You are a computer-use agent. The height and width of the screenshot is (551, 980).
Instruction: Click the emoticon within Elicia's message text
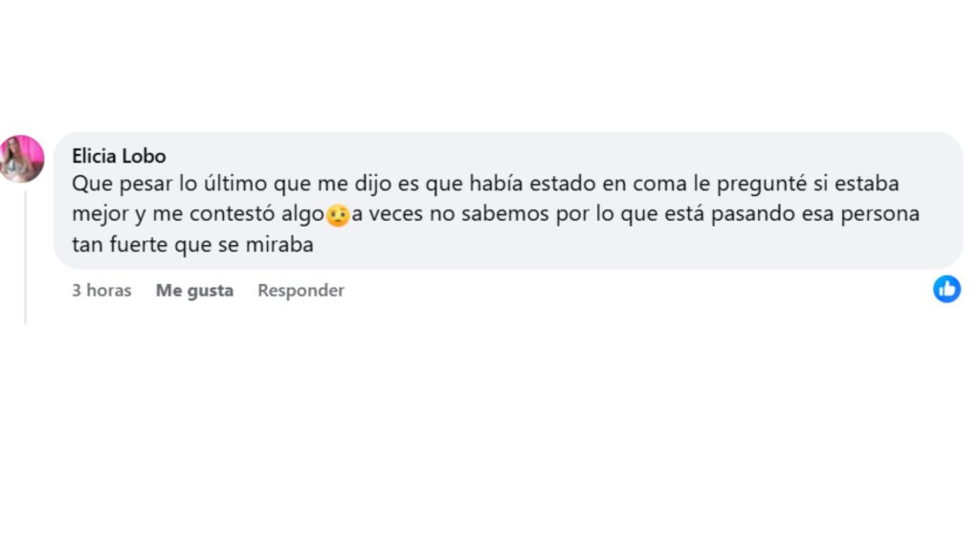(x=337, y=213)
